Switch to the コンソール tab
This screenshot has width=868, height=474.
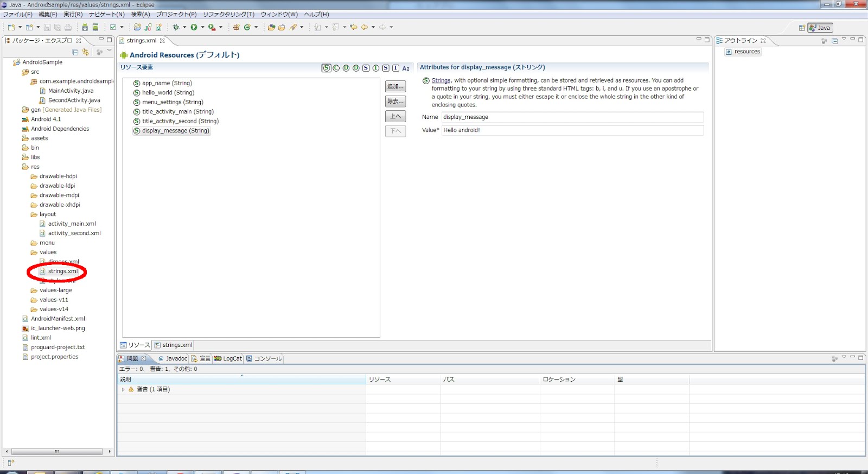[x=264, y=358]
